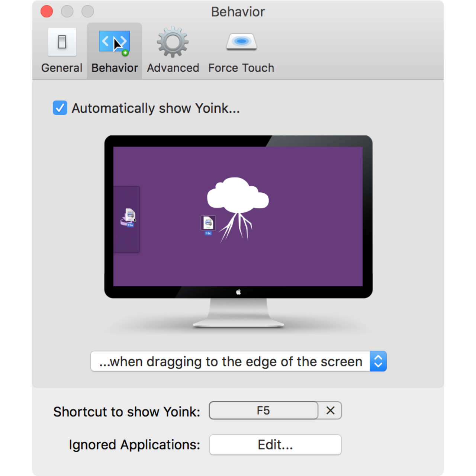Screen dimensions: 476x476
Task: Open the when dragging to edge dropdown
Action: (x=238, y=361)
